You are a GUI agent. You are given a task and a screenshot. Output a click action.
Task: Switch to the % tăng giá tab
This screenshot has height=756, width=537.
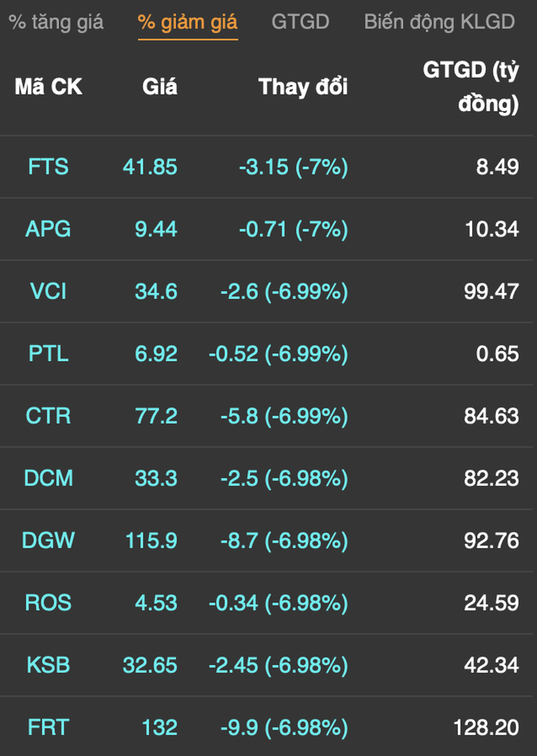56,22
